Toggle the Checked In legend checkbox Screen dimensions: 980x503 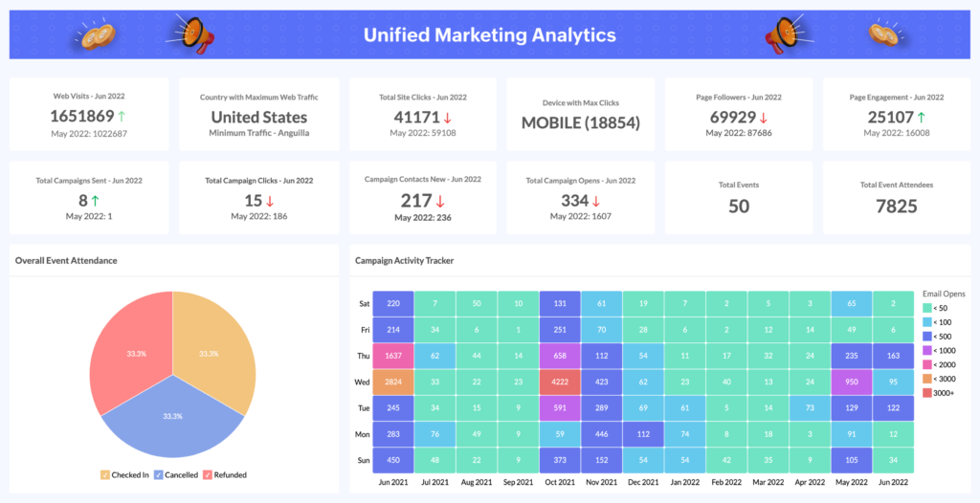[x=105, y=475]
